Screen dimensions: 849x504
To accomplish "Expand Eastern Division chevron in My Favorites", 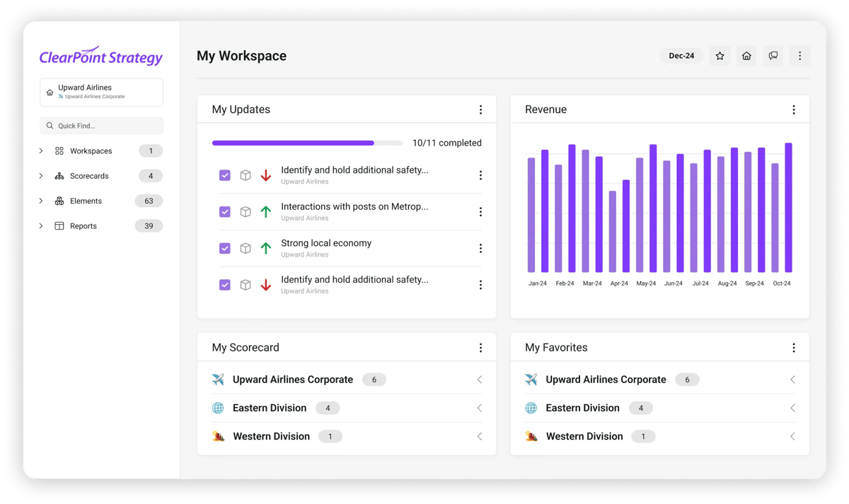I will 793,408.
